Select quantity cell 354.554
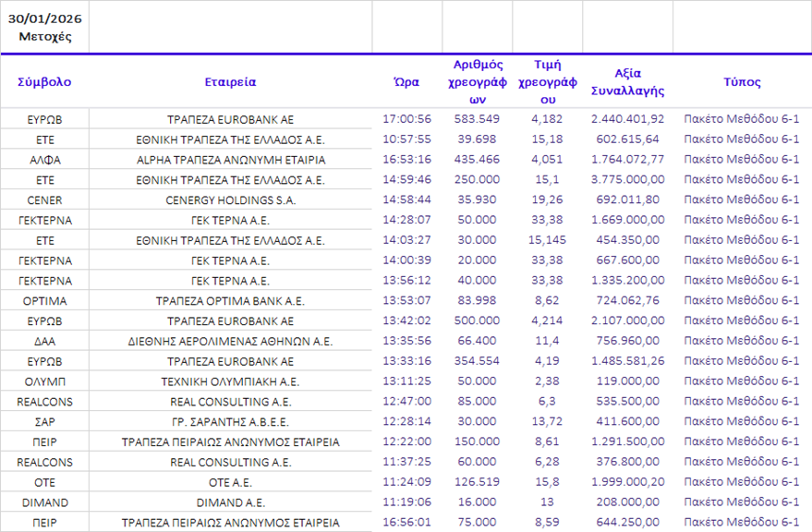This screenshot has height=532, width=812. tap(477, 361)
